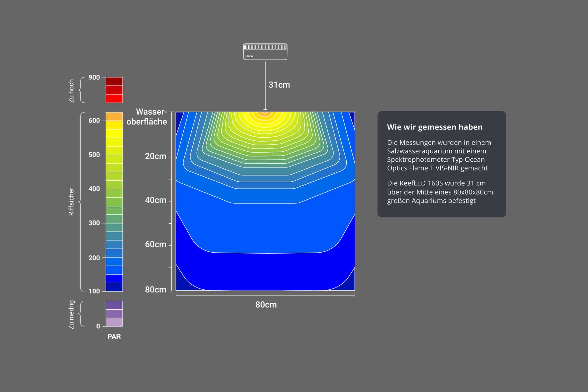
Task: Click the "31cm" mounting height label
Action: [279, 85]
